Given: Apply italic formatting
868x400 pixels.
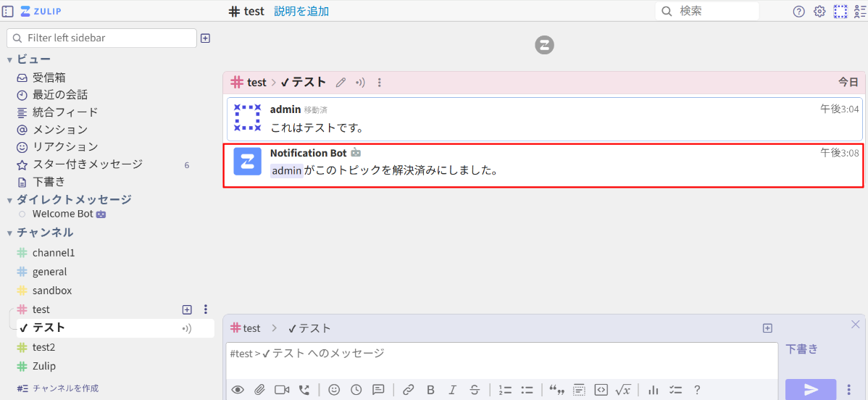Looking at the screenshot, I should click(x=452, y=389).
